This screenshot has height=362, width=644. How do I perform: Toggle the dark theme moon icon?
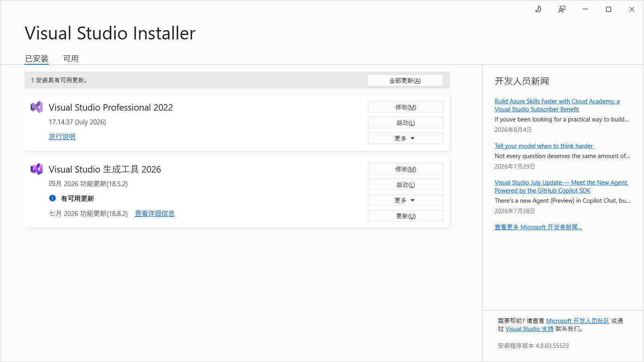(x=538, y=9)
